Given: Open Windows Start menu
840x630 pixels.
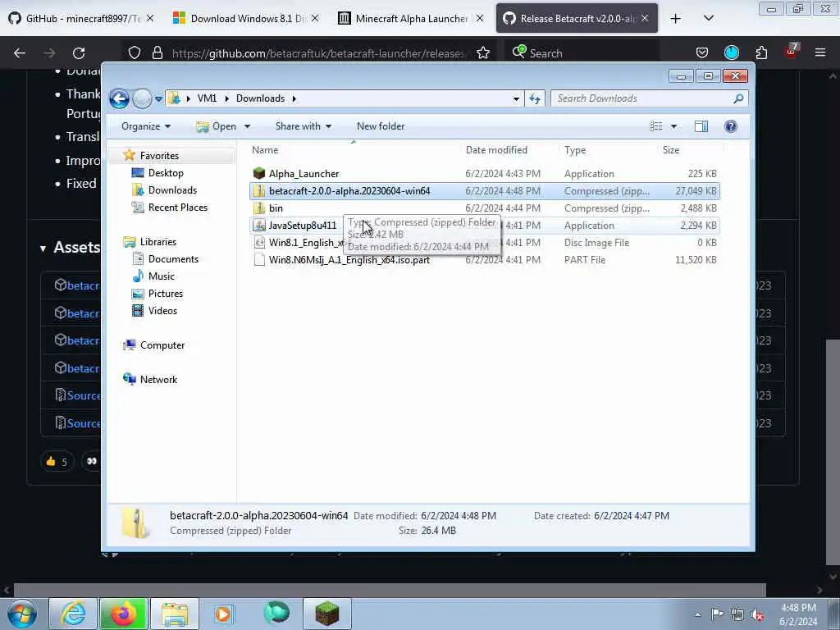Looking at the screenshot, I should coord(22,614).
